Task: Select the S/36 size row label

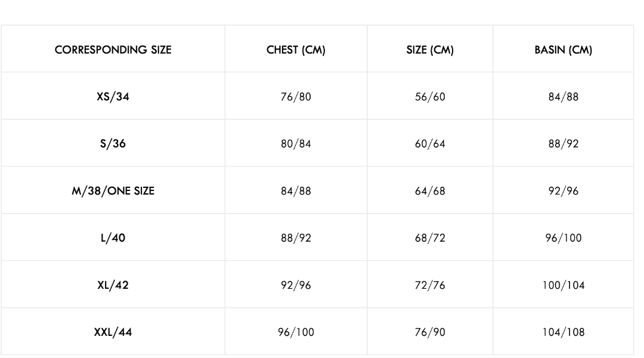Action: coord(113,143)
